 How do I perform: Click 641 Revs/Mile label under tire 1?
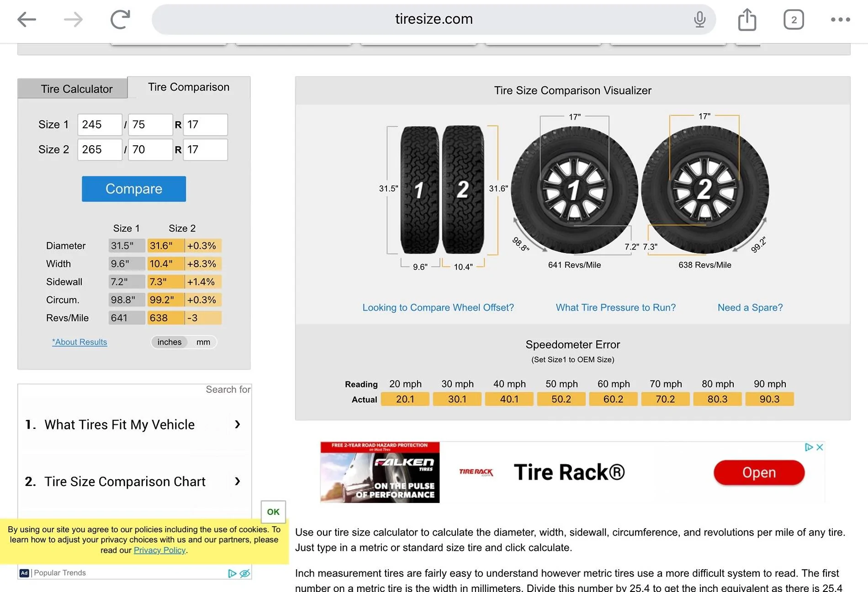[x=574, y=265]
